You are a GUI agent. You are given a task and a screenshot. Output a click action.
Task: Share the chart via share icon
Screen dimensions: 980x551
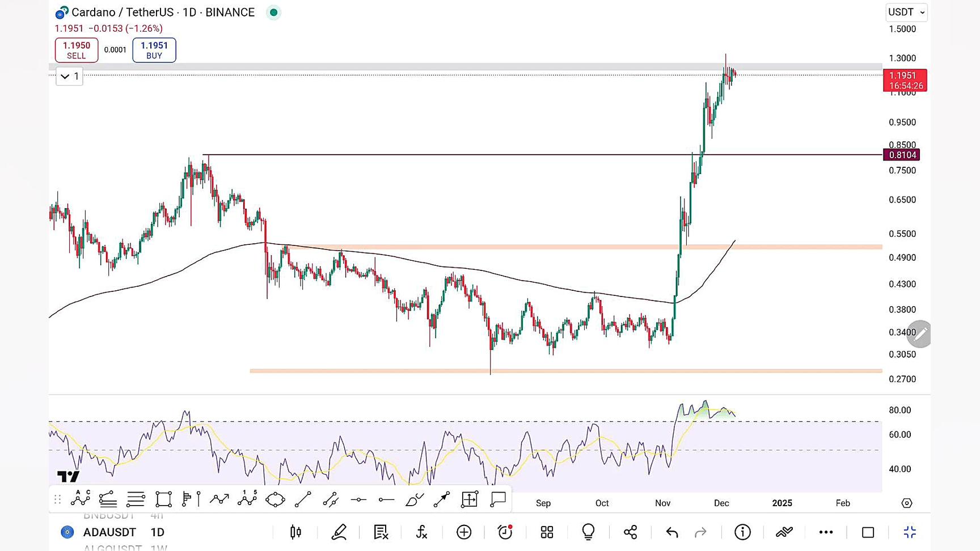(630, 532)
